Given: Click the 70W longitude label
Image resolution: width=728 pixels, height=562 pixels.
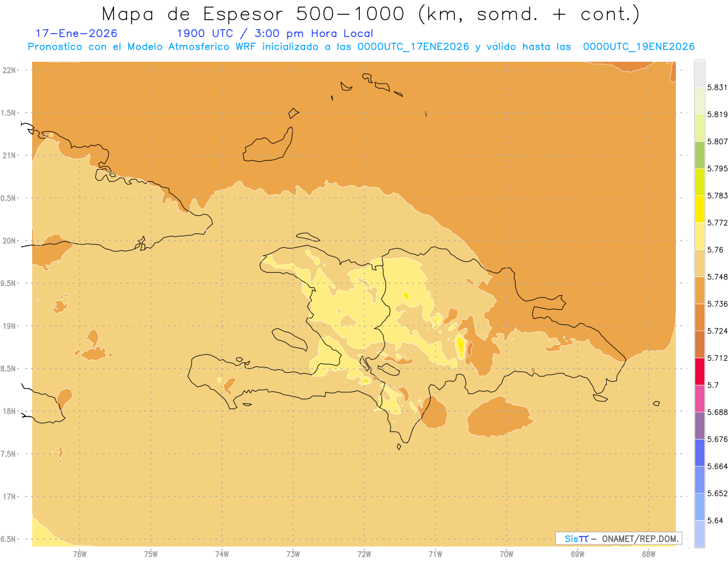Looking at the screenshot, I should click(507, 554).
